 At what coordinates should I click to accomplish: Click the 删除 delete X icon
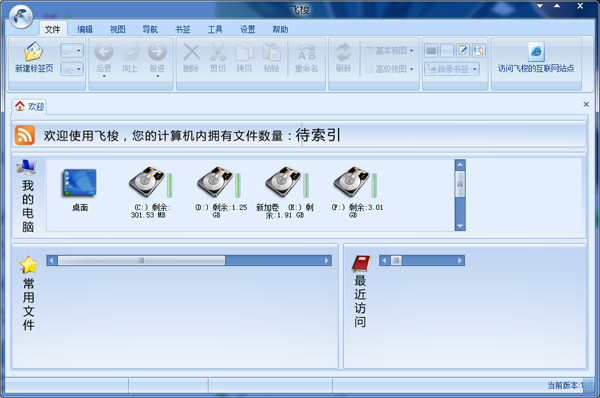tap(191, 52)
